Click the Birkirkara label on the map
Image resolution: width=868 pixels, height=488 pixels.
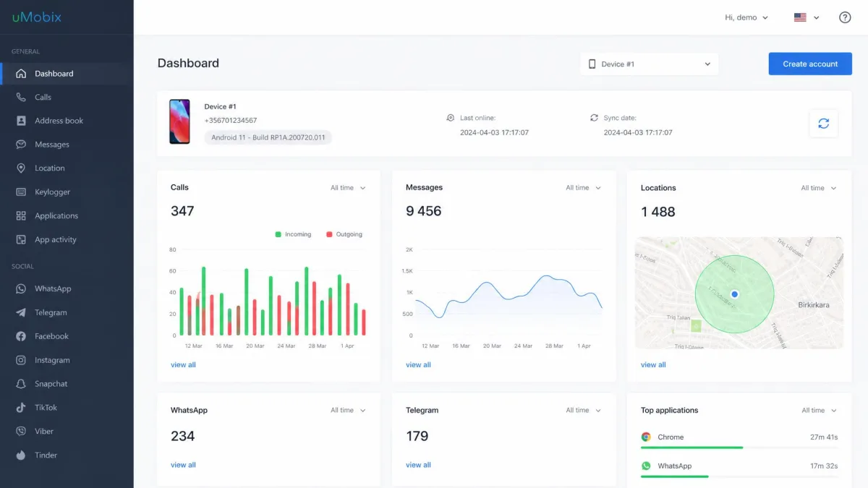coord(814,305)
